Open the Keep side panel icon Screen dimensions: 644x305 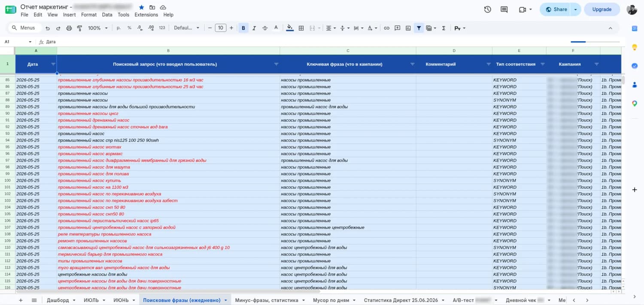(x=635, y=47)
